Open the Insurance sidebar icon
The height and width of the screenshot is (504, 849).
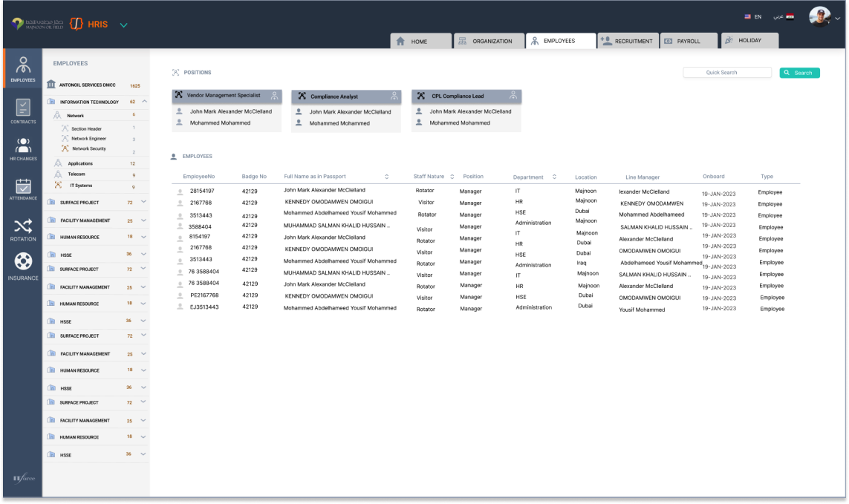(x=23, y=261)
